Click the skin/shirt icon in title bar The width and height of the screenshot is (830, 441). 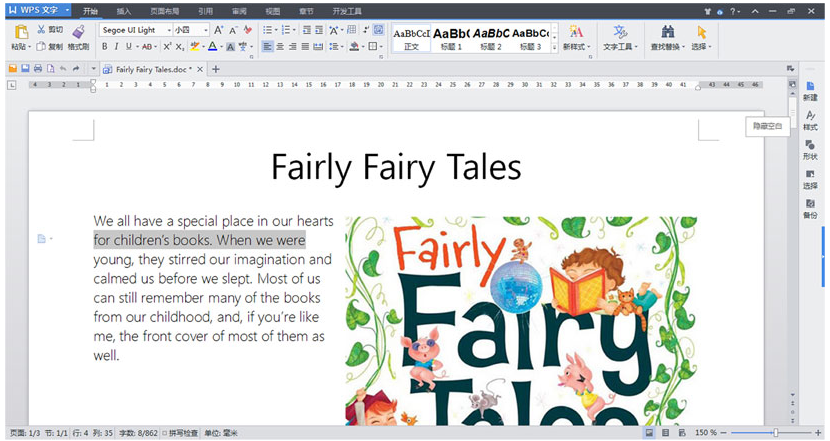[x=708, y=11]
